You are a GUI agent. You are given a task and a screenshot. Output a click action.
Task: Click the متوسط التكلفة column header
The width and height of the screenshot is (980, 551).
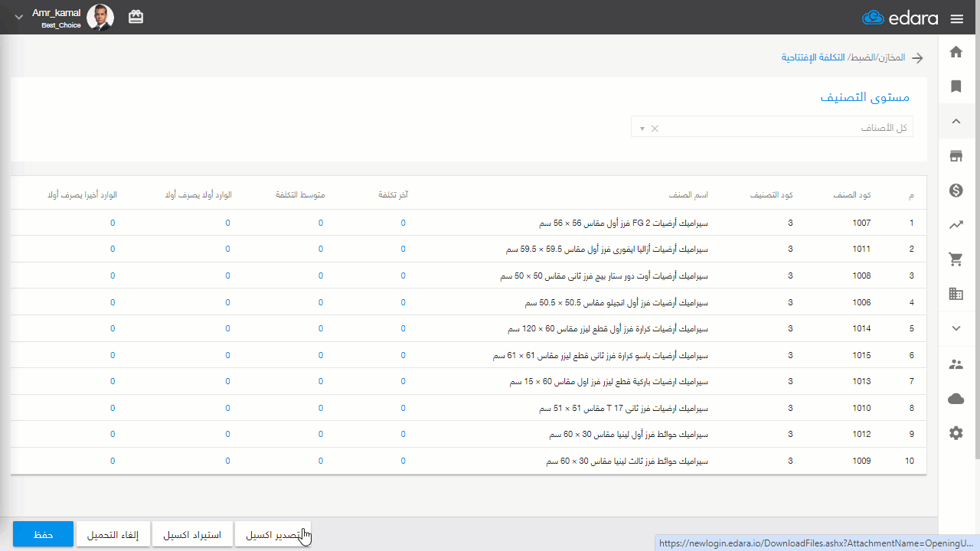coord(300,196)
